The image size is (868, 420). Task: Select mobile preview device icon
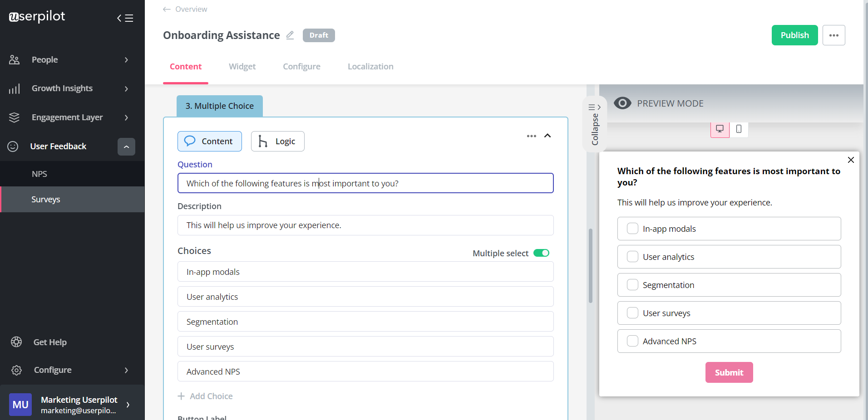(x=739, y=129)
